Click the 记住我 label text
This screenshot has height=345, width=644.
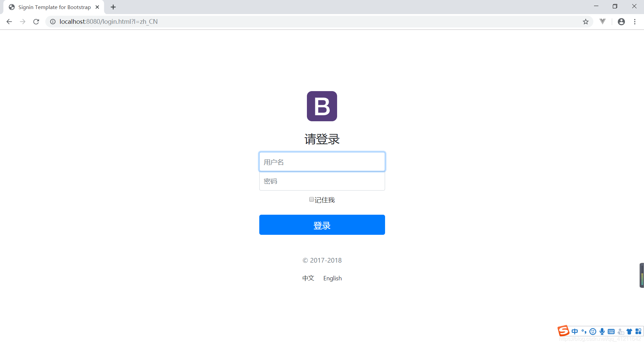[x=325, y=200]
